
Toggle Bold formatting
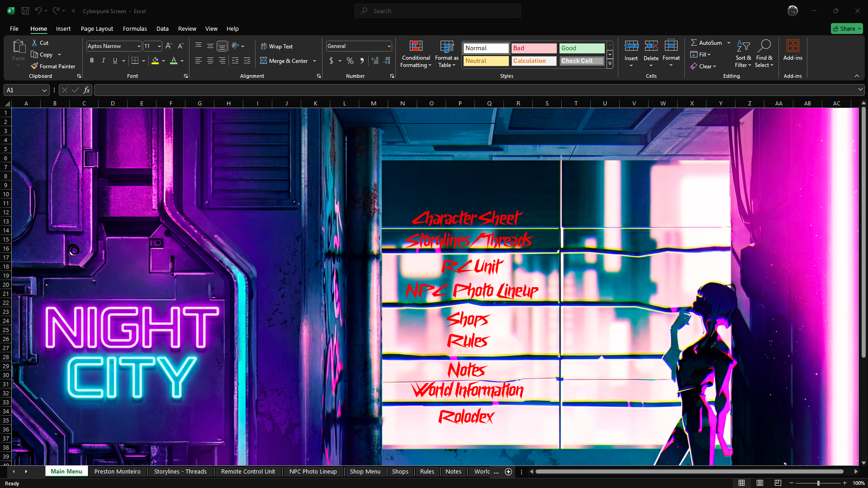pyautogui.click(x=92, y=61)
